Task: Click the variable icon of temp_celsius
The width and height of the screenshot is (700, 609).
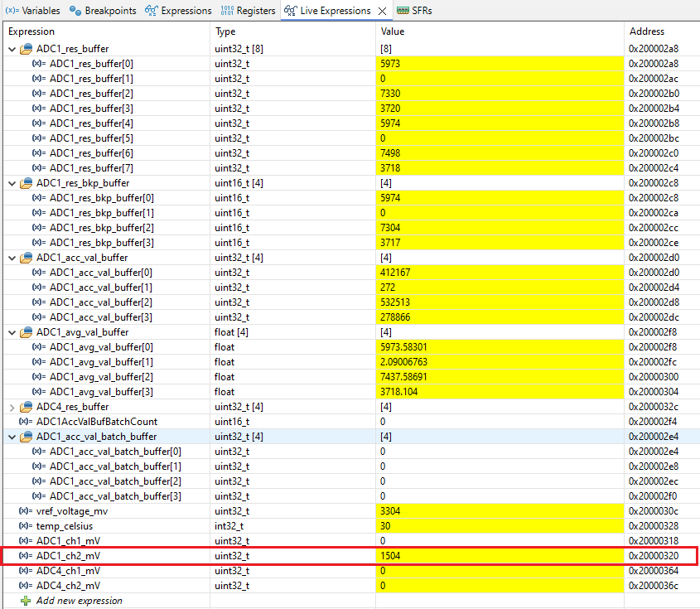Action: [26, 526]
